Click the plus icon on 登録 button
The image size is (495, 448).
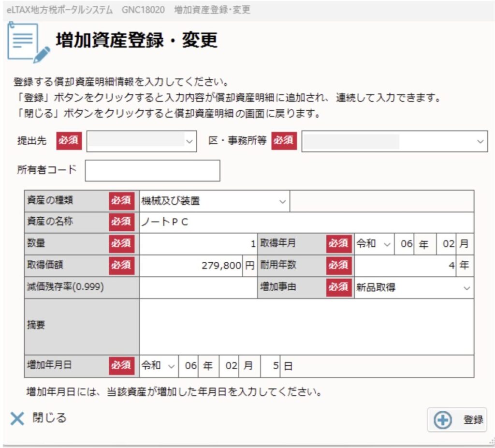tap(442, 420)
